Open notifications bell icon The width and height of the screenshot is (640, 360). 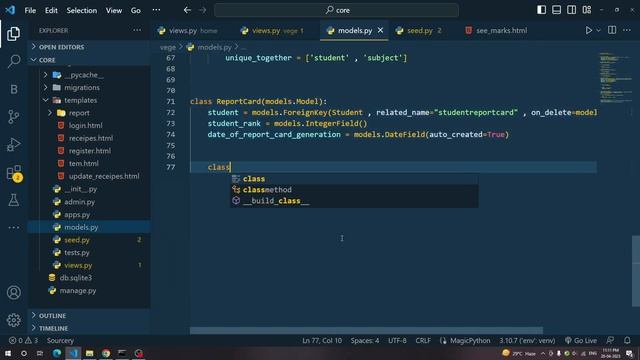627,340
